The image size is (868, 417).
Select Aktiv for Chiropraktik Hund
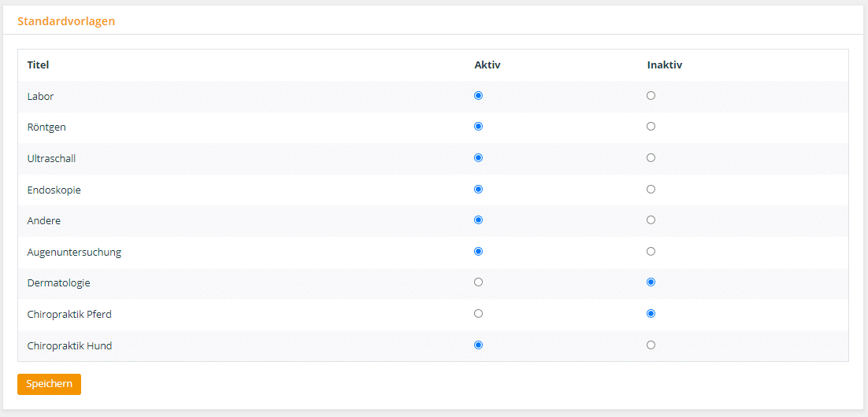(x=479, y=345)
